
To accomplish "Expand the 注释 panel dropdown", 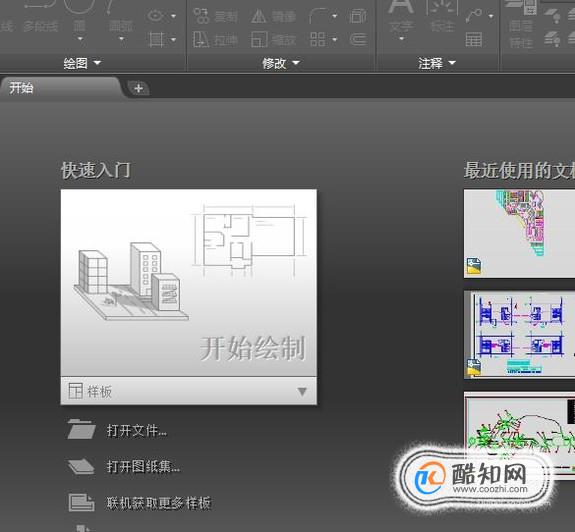I will click(437, 63).
